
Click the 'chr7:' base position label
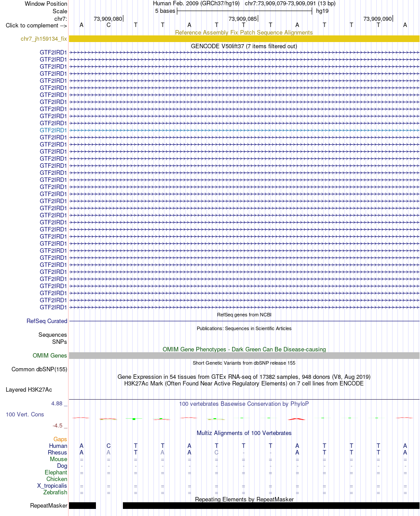[x=61, y=19]
